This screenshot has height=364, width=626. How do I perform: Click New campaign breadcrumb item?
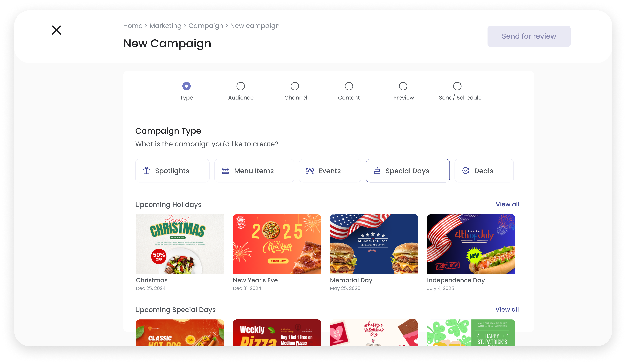pos(255,26)
